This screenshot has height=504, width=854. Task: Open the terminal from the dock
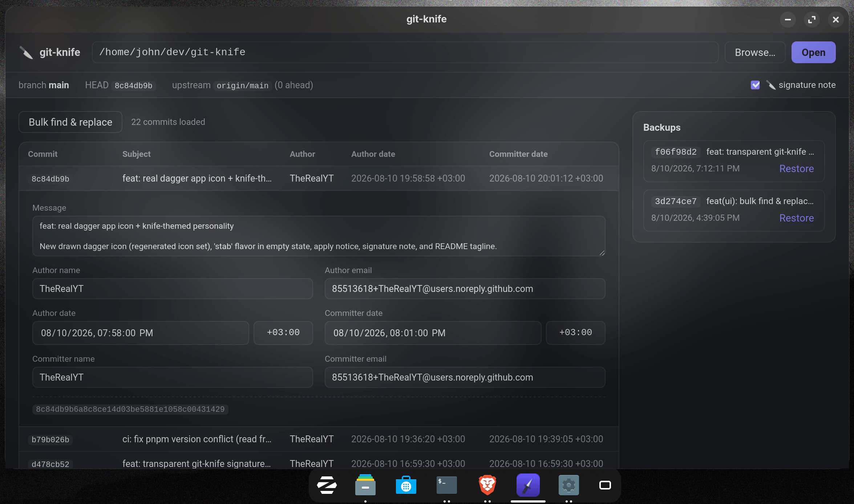pyautogui.click(x=447, y=485)
